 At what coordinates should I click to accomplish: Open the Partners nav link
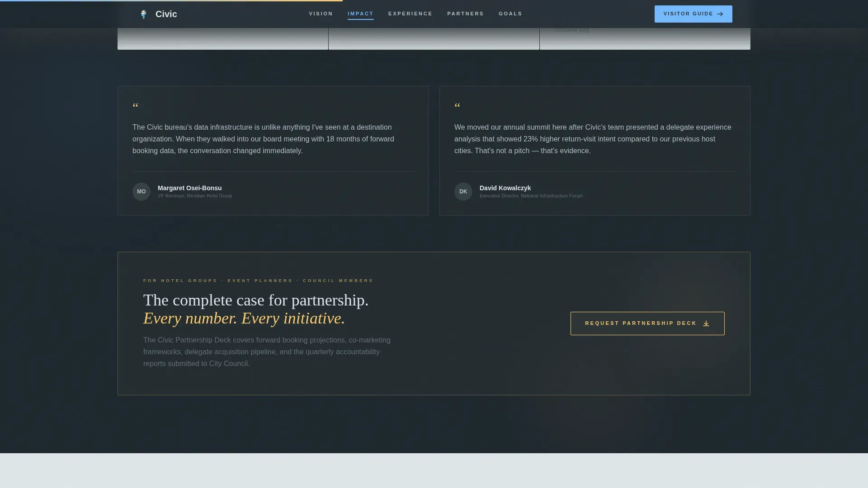pos(466,14)
